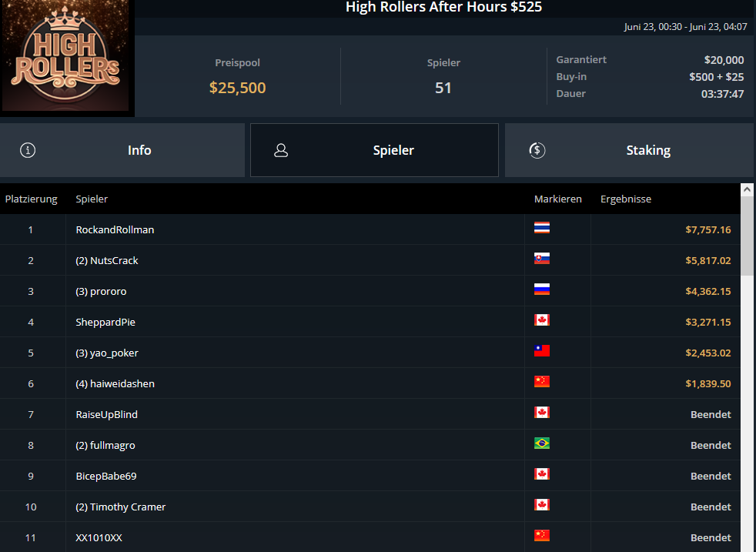Click the High Rollers tournament logo
This screenshot has width=756, height=552.
65,56
